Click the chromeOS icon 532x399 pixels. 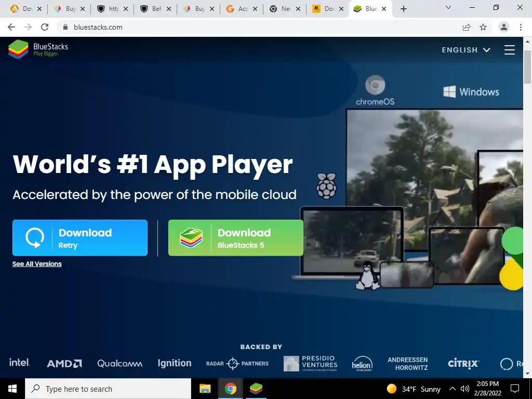(375, 90)
